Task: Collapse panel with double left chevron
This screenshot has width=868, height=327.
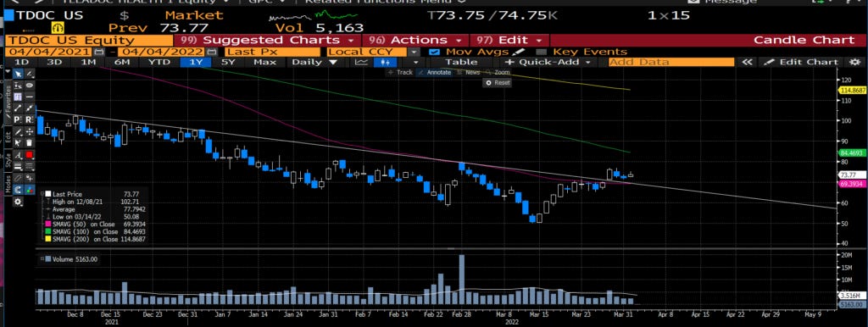Action: pos(748,62)
